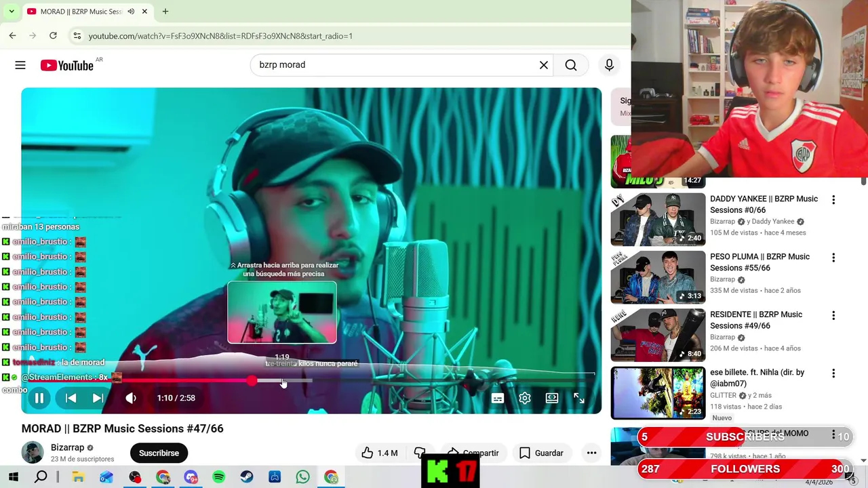The image size is (868, 488).
Task: Clear the search box text
Action: pyautogui.click(x=544, y=65)
